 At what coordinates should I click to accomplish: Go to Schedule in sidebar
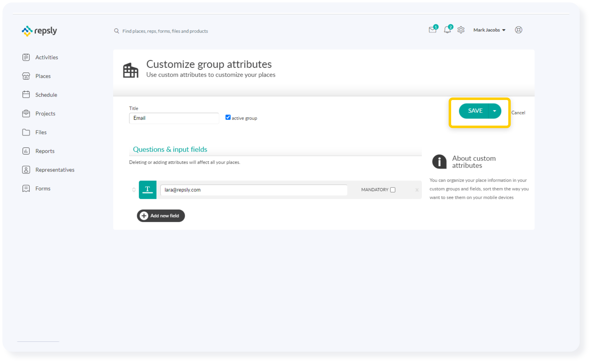(46, 95)
